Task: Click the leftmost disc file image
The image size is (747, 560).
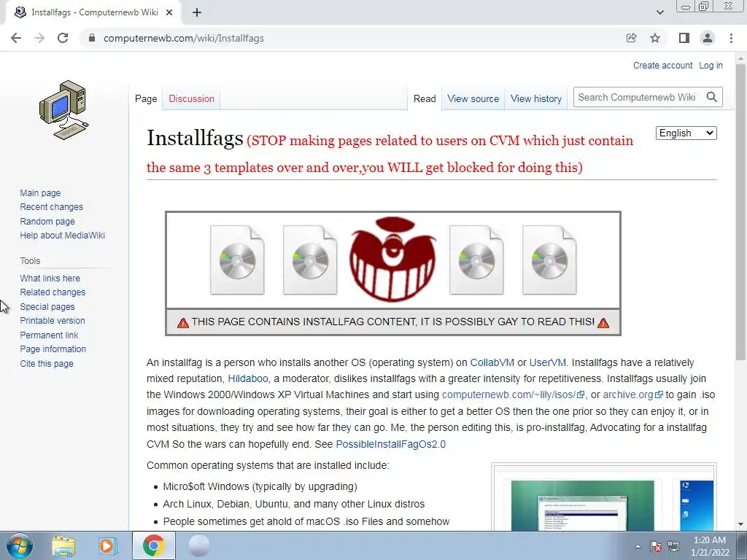Action: point(237,260)
